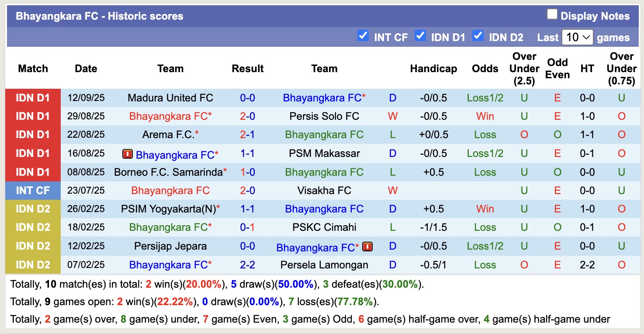This screenshot has width=644, height=334.
Task: Uncheck the IDN D2 filter checkbox
Action: pyautogui.click(x=478, y=36)
